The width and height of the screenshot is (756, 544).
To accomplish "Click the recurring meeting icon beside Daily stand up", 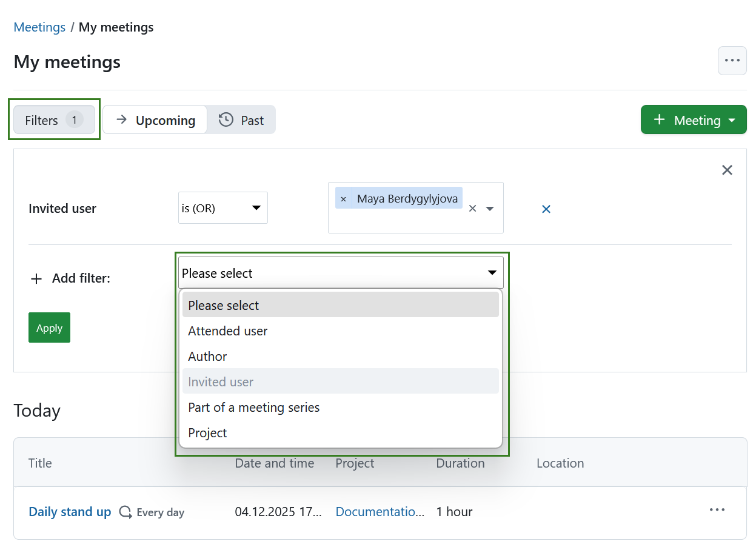I will [x=125, y=511].
